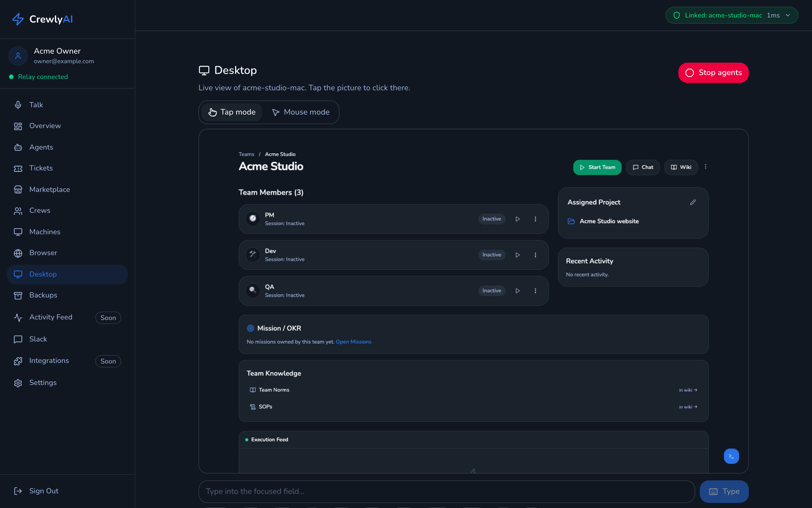Screen dimensions: 812x508
Task: Open QA row three-dot options menu
Action: (x=535, y=291)
